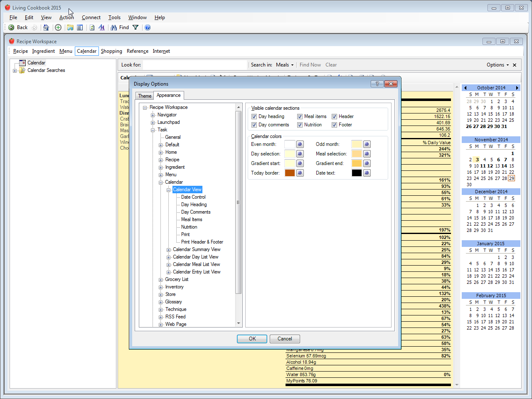Screen dimensions: 532x399
Task: Toggle Footer checkbox
Action: [x=334, y=125]
